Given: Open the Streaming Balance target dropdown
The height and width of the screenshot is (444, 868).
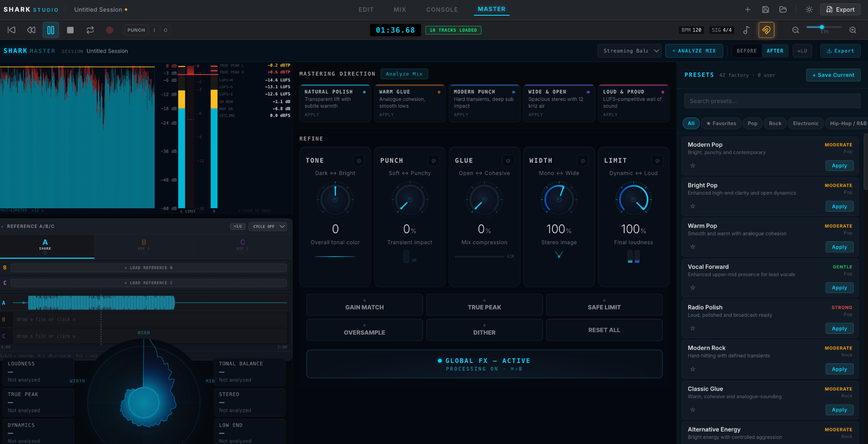Looking at the screenshot, I should 629,51.
